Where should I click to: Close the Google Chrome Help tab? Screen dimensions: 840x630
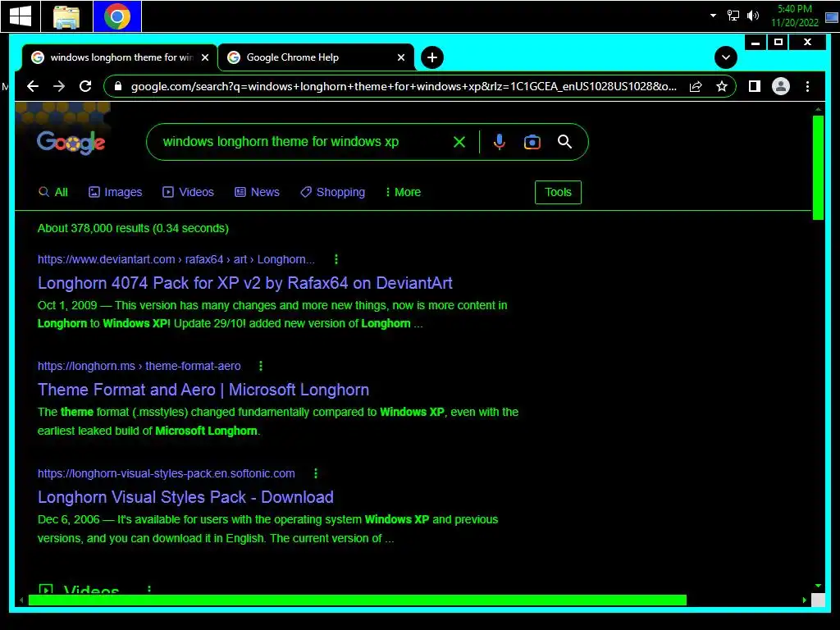tap(400, 57)
